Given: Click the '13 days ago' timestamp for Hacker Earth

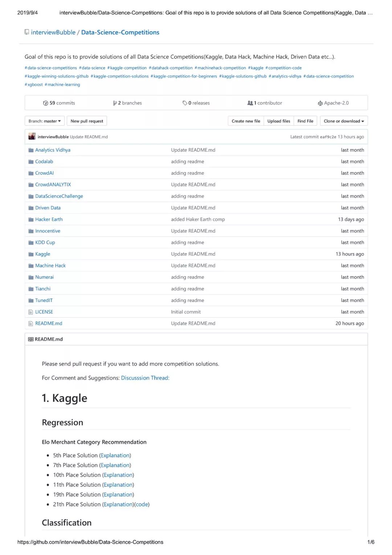Looking at the screenshot, I should tap(351, 219).
